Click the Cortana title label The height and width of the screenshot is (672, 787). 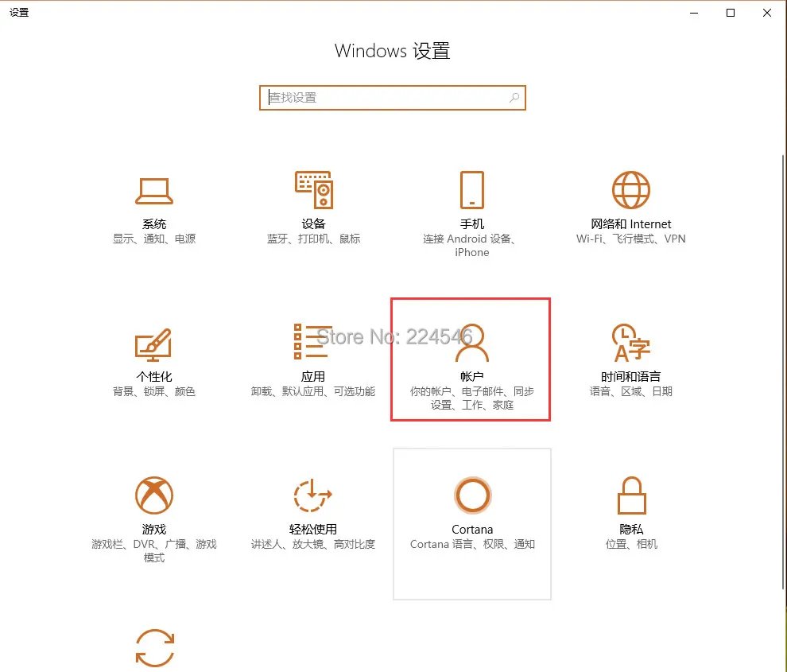(x=472, y=530)
